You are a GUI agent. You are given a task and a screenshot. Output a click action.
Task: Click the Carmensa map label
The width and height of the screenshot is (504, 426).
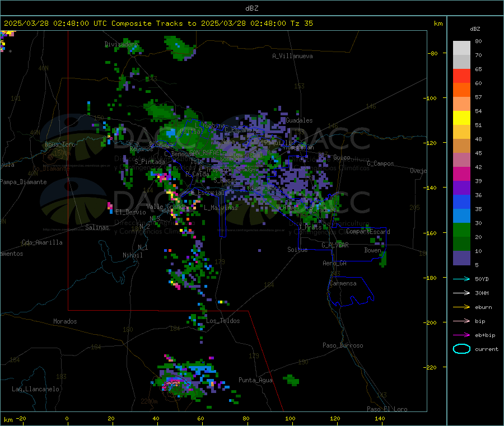[x=343, y=284]
